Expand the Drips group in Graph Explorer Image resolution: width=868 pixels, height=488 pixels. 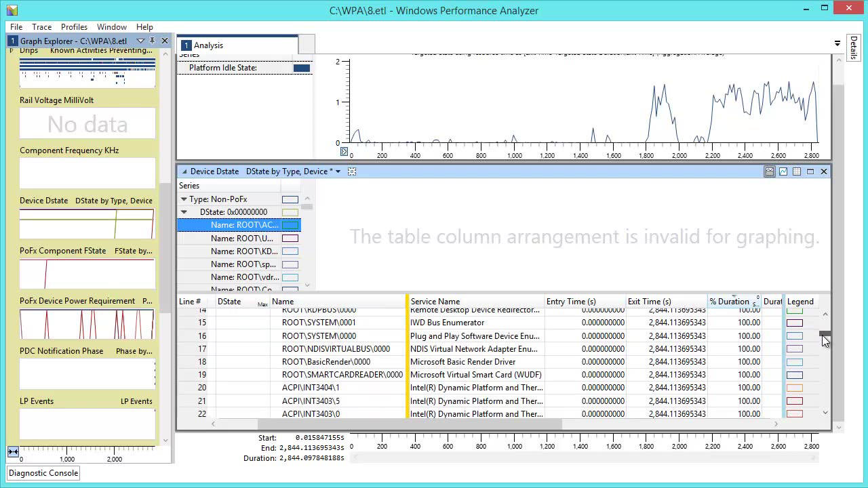12,50
